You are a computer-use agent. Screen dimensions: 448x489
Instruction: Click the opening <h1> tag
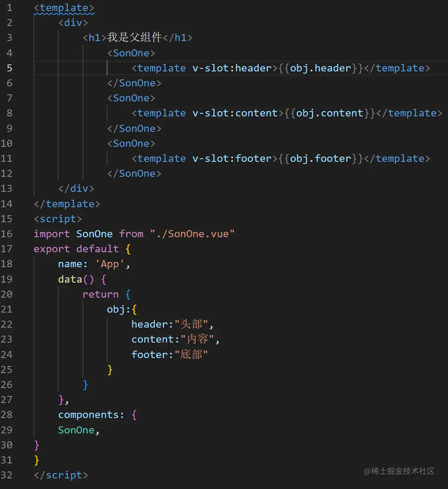coord(95,37)
